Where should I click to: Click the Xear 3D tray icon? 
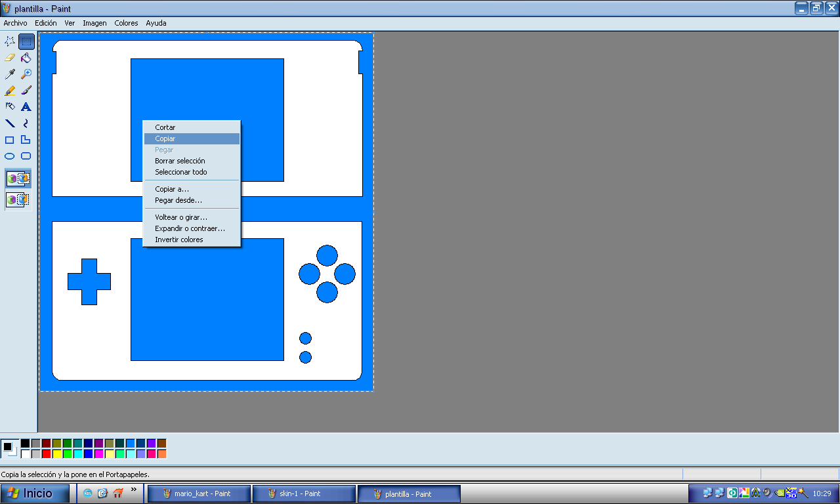pos(791,493)
